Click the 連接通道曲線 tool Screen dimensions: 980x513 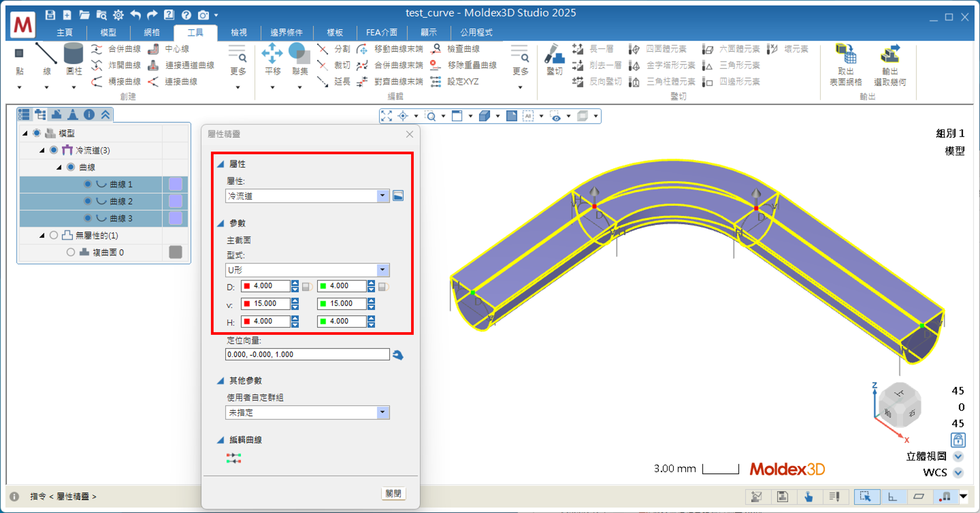(x=181, y=65)
